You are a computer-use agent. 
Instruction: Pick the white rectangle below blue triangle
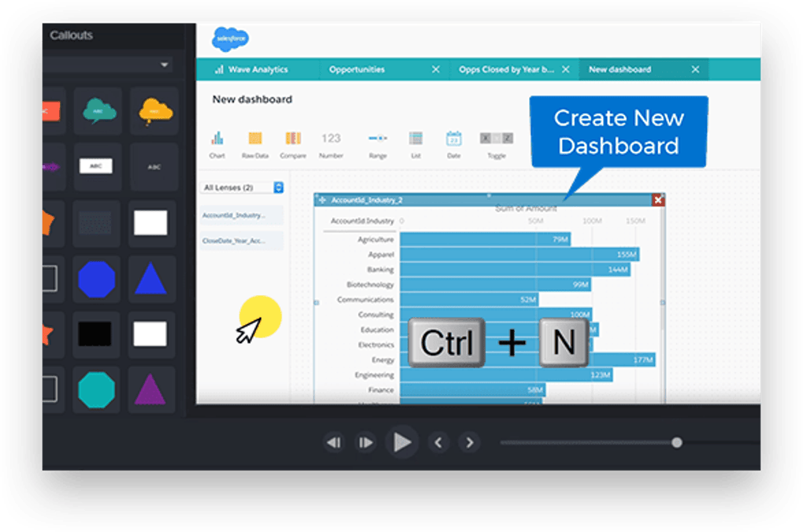[150, 334]
